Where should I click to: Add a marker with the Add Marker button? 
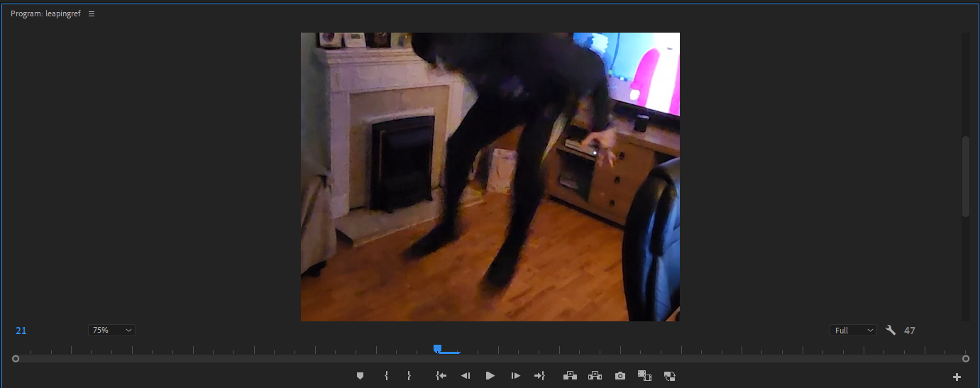pyautogui.click(x=360, y=376)
